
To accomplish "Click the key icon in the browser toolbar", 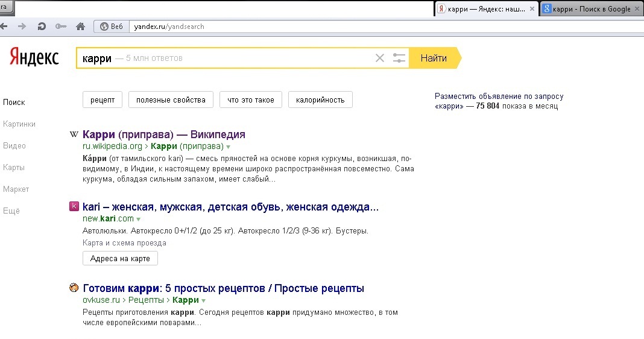I will [x=60, y=27].
